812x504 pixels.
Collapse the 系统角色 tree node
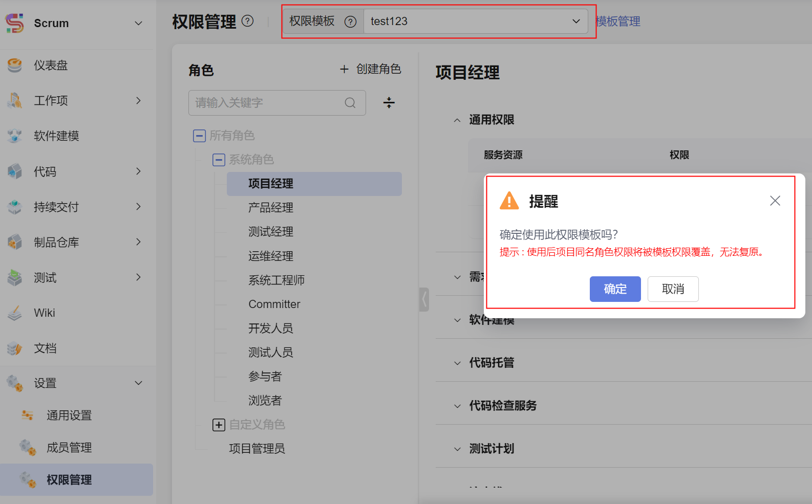219,160
